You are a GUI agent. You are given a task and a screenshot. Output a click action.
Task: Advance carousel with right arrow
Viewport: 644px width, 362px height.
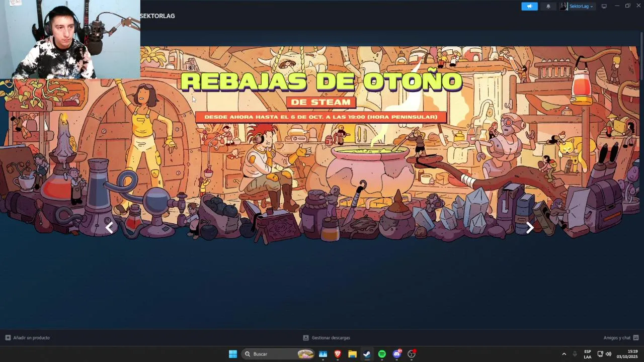click(x=530, y=228)
